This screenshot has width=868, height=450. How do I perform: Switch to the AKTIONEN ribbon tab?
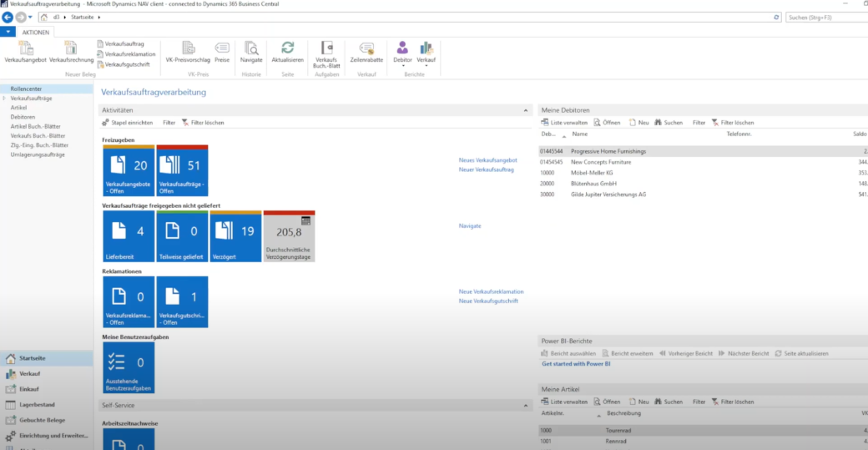(35, 32)
